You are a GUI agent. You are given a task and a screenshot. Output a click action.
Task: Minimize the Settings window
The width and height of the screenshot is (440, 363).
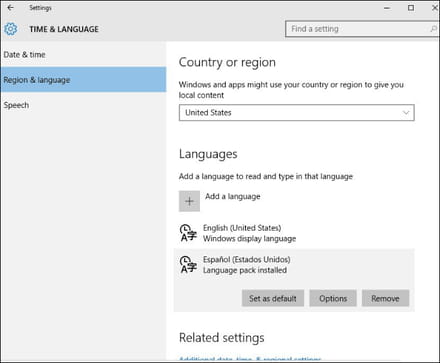point(387,8)
